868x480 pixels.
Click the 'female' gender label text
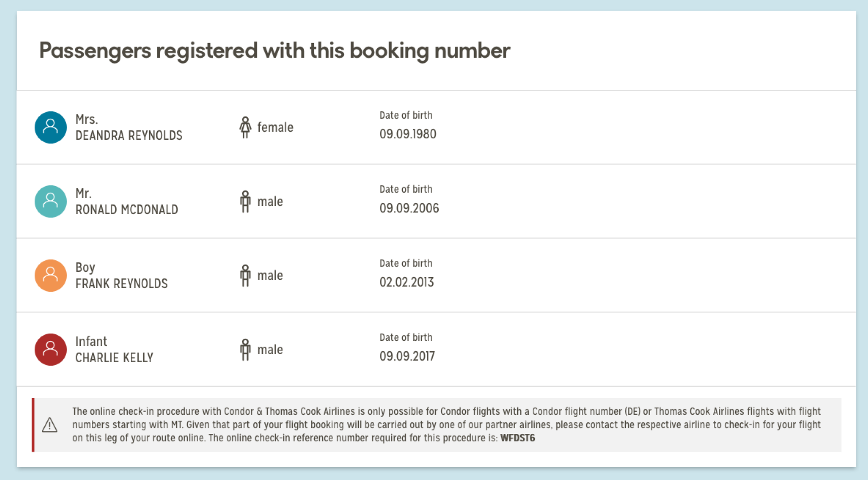click(275, 127)
